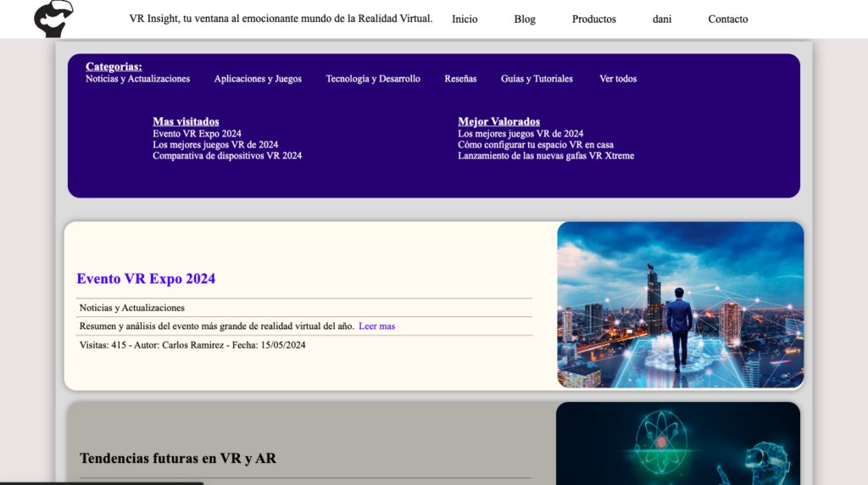
Task: Click the atom hologram article thumbnail
Action: (x=678, y=443)
